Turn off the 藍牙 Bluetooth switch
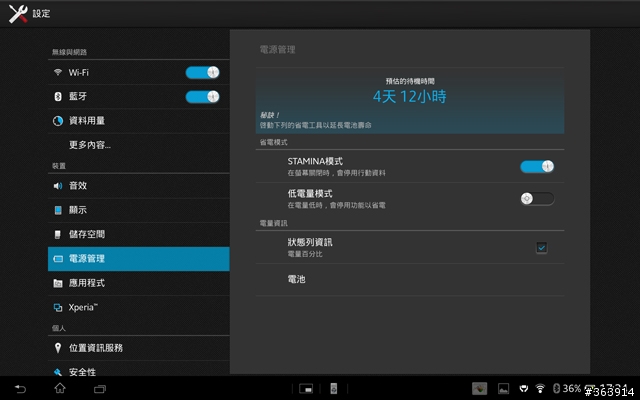Viewport: 640px width, 400px height. 202,97
